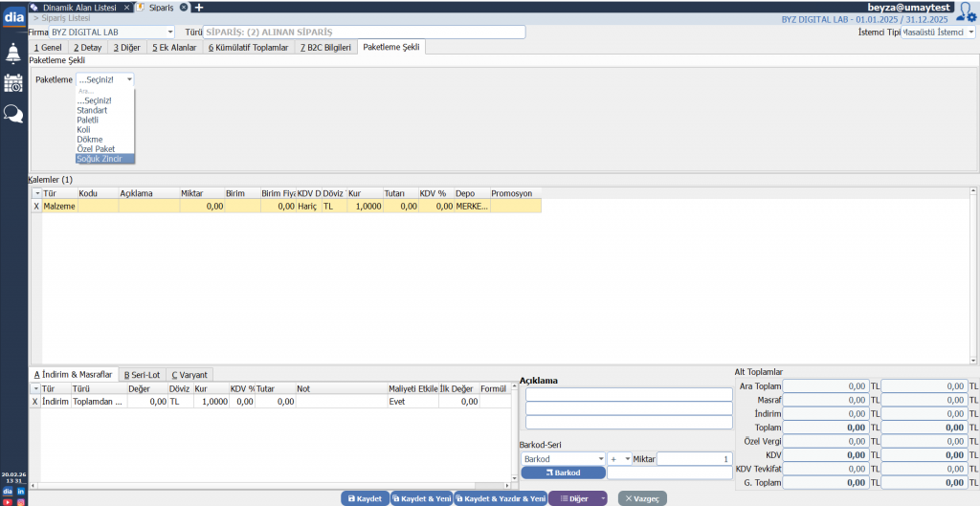Viewport: 980px width, 506px height.
Task: Close the Dinamik Alan Listesi tab
Action: tap(127, 7)
